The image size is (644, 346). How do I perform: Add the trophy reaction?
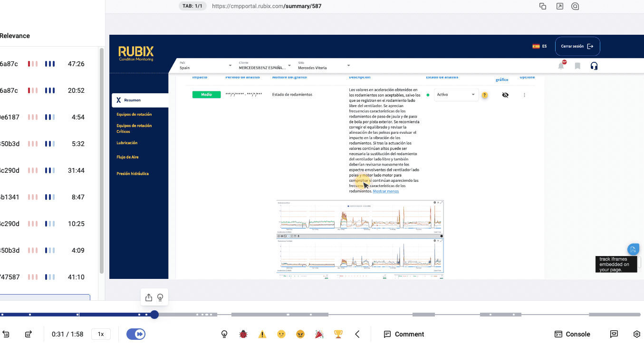pyautogui.click(x=338, y=334)
